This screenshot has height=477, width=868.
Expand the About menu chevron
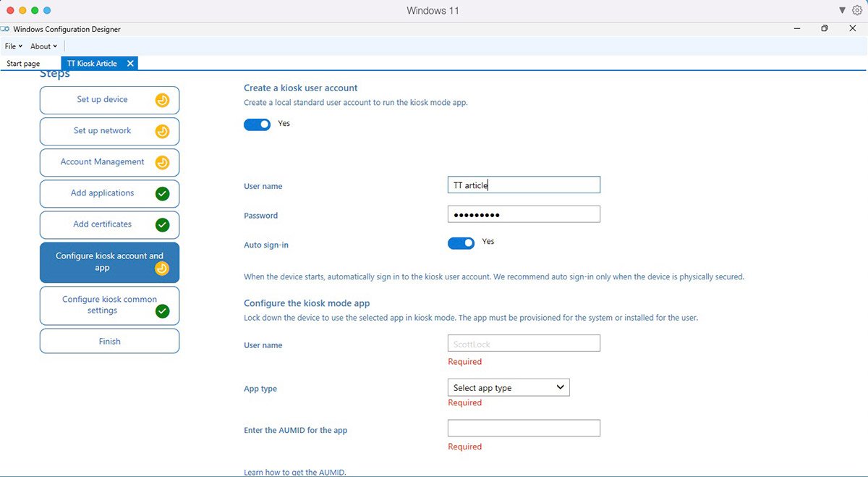[54, 46]
